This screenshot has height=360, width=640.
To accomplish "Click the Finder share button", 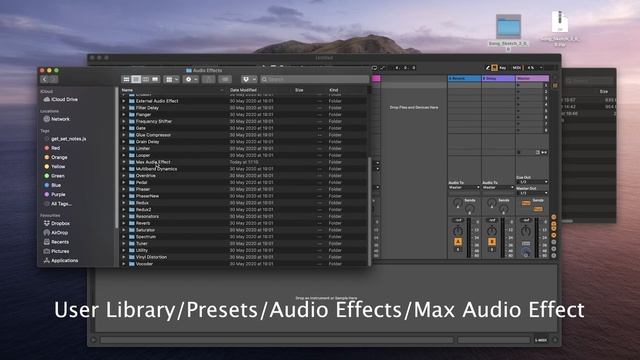I will click(208, 79).
